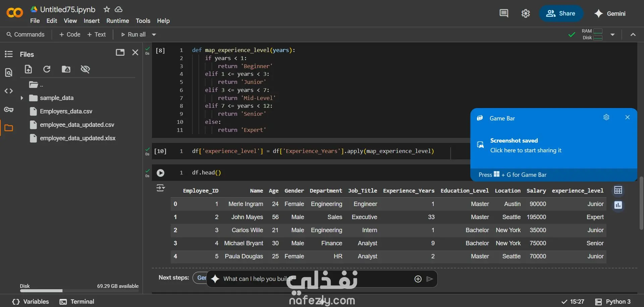Send the Gemini prompt
Screen dimensions: 644x307
[430, 279]
